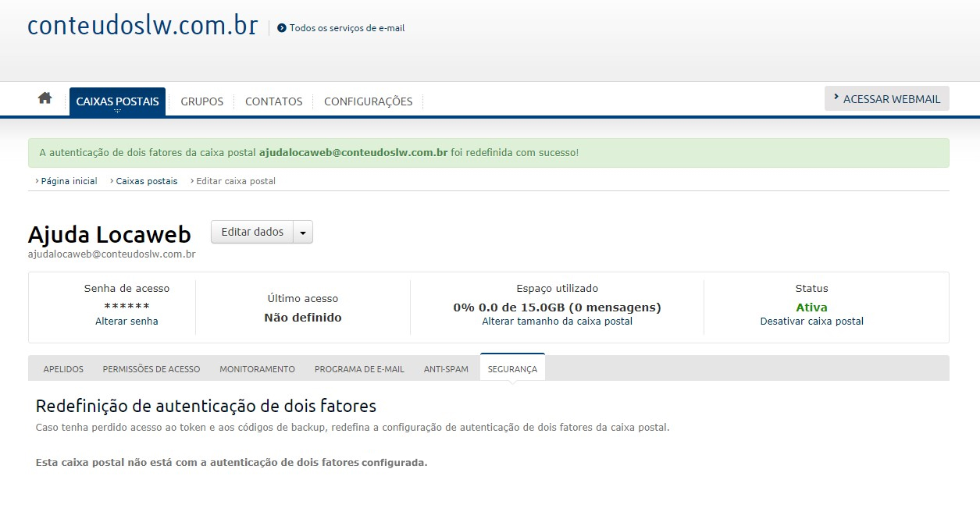Open Todos os serviços de e-mail link
This screenshot has width=980, height=526.
tap(347, 28)
